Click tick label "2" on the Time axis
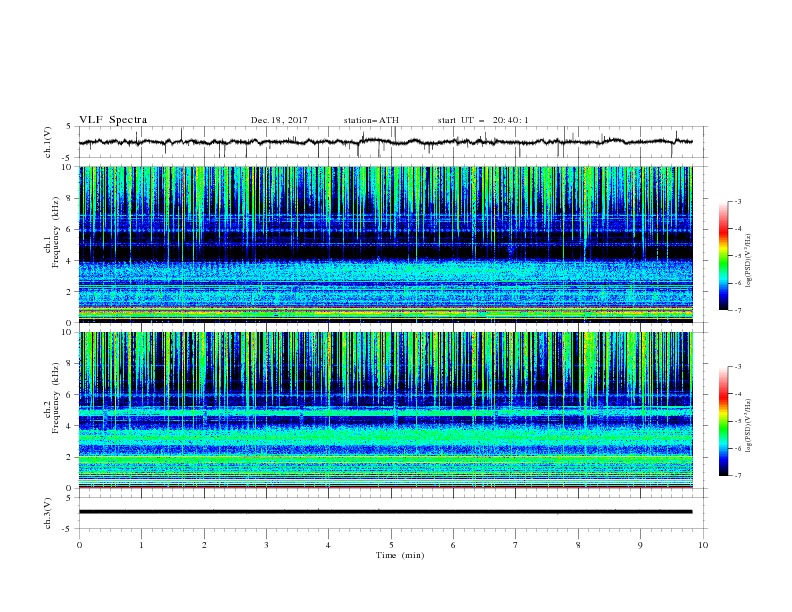792x612 pixels. 204,545
